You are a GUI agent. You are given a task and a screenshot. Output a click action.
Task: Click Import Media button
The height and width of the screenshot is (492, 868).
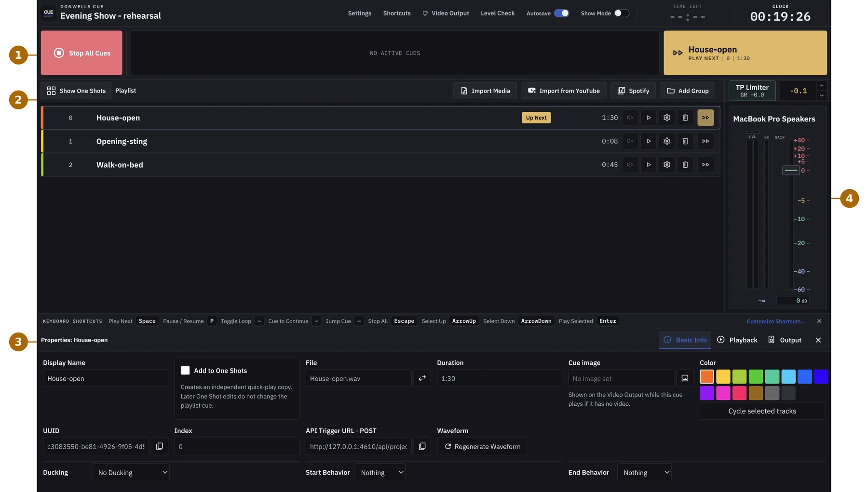pos(485,91)
